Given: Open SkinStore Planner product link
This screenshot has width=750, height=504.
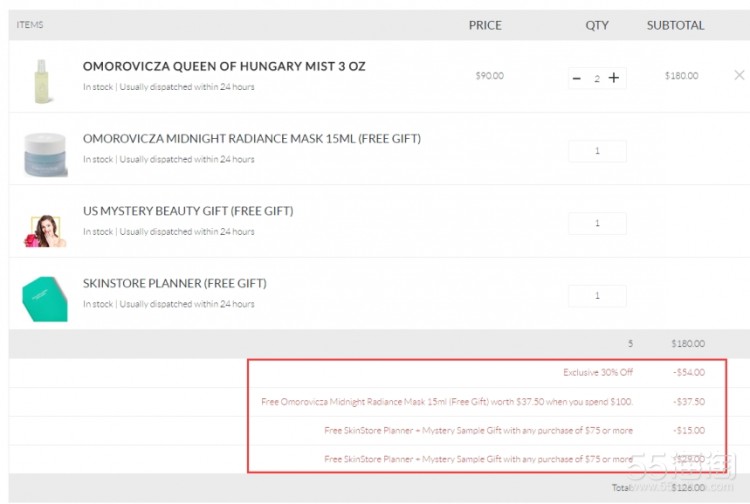Looking at the screenshot, I should pyautogui.click(x=175, y=284).
